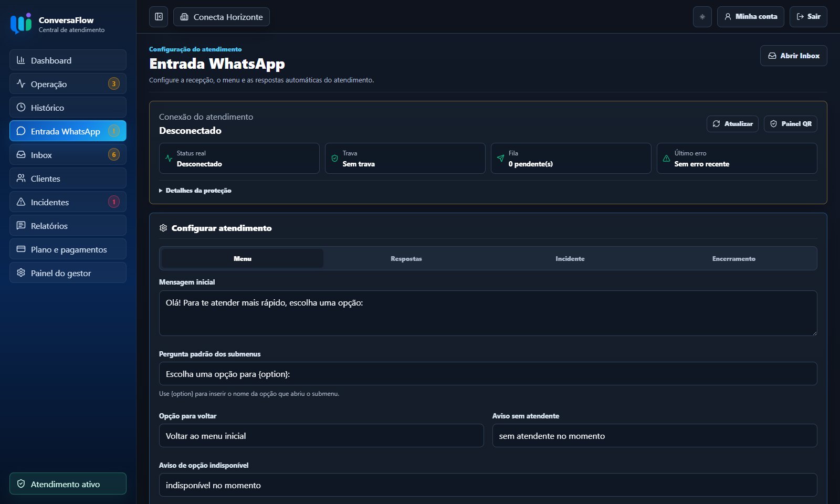The image size is (840, 504).
Task: Click the Aviso sem atendente field
Action: tap(655, 436)
